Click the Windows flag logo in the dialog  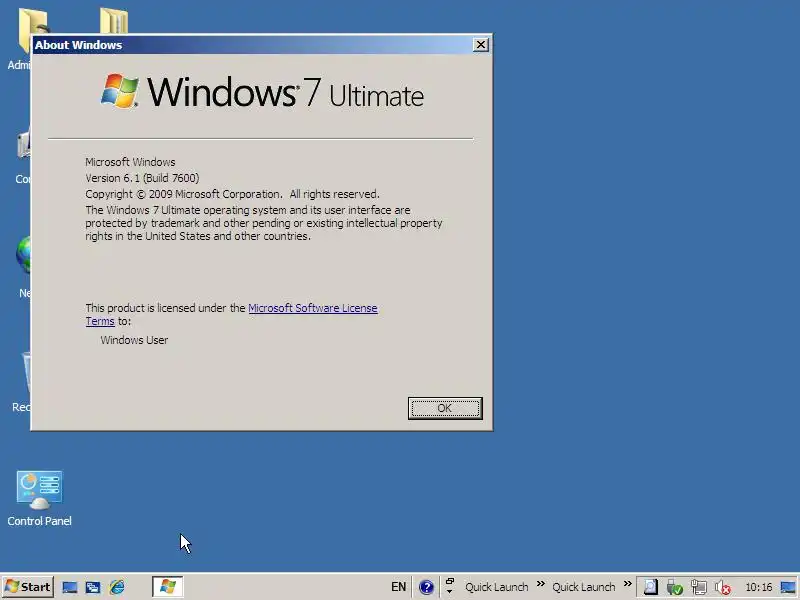120,91
